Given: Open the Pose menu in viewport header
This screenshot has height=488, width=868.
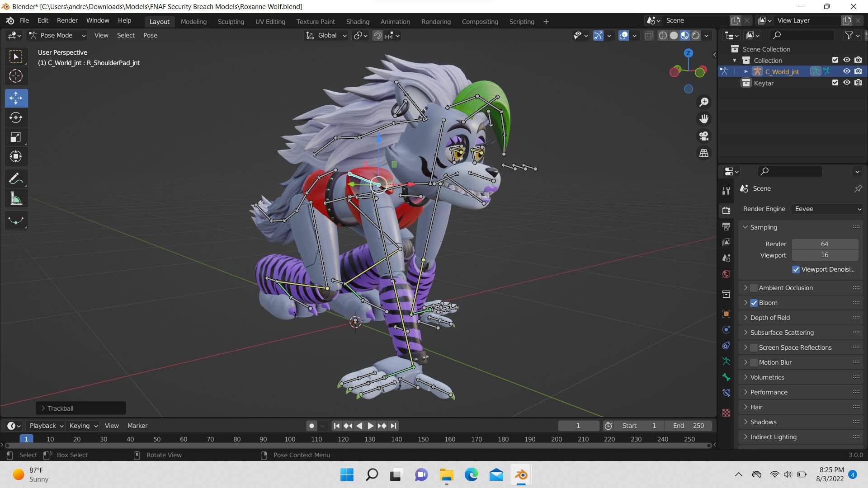Looking at the screenshot, I should 150,35.
